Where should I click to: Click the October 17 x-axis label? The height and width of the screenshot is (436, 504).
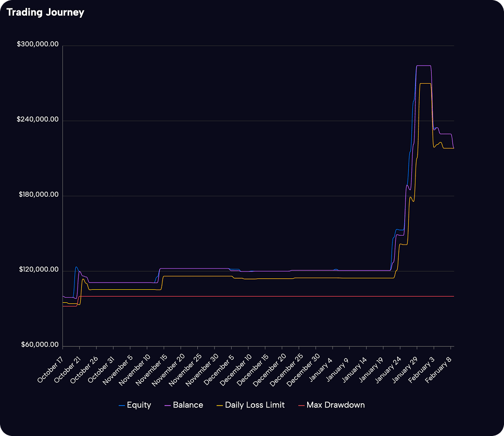(50, 369)
